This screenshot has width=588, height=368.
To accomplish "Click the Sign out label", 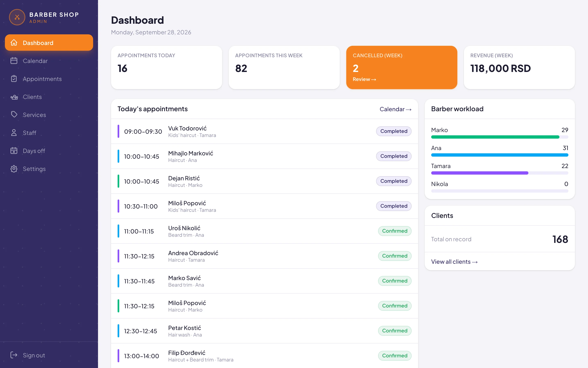I will pyautogui.click(x=34, y=355).
